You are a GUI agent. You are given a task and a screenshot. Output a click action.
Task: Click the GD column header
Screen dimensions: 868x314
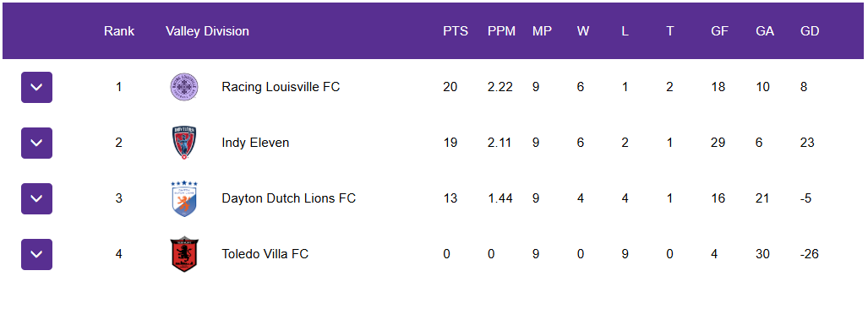coord(810,31)
